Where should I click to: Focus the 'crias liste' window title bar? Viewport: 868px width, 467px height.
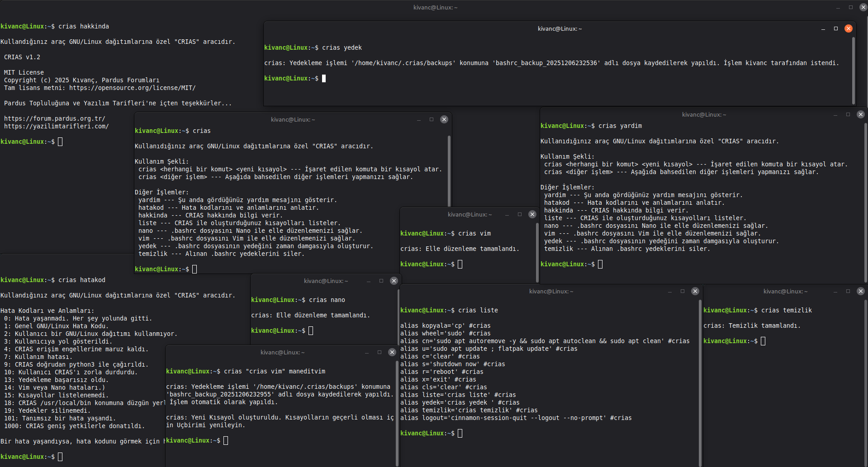coord(551,292)
